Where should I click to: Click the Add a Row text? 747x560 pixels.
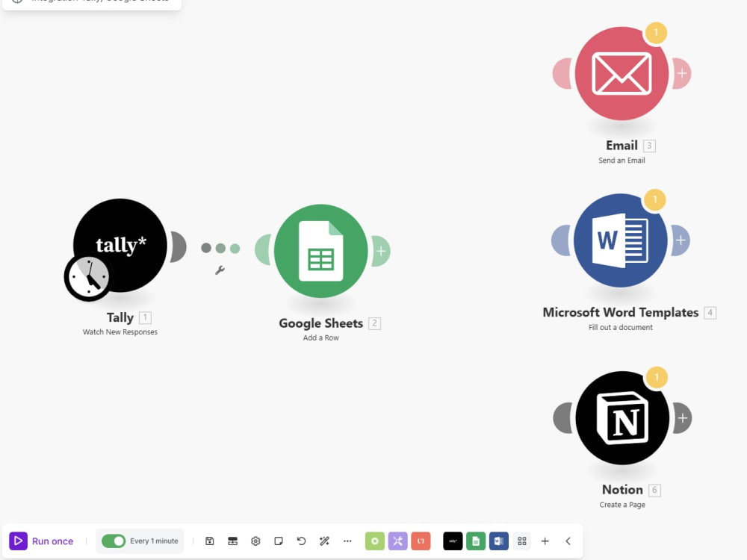(321, 337)
